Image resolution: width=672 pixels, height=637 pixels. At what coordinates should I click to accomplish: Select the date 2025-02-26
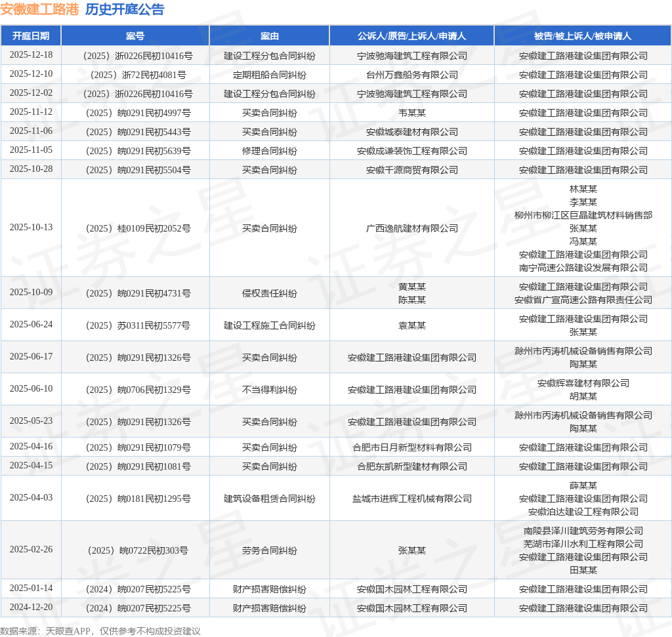(x=31, y=550)
